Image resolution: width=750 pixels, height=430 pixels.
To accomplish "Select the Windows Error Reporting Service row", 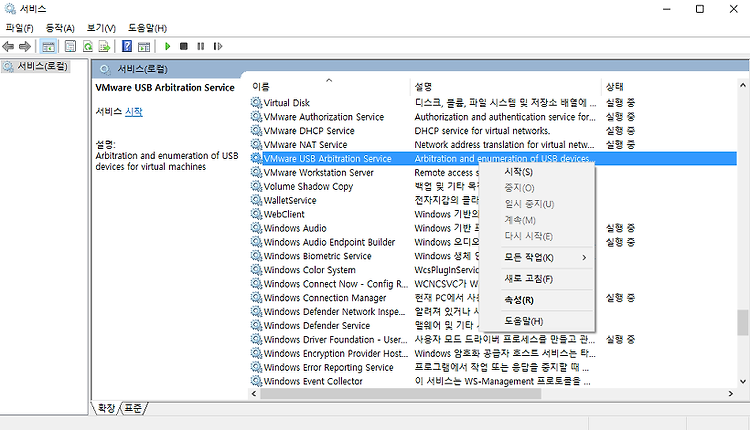I will click(x=493, y=367).
